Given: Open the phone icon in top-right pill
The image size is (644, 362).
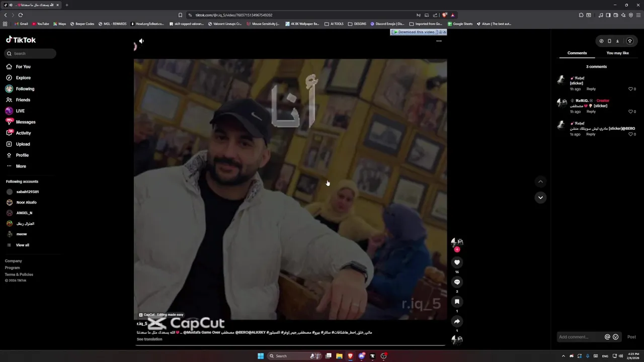Looking at the screenshot, I should (609, 41).
